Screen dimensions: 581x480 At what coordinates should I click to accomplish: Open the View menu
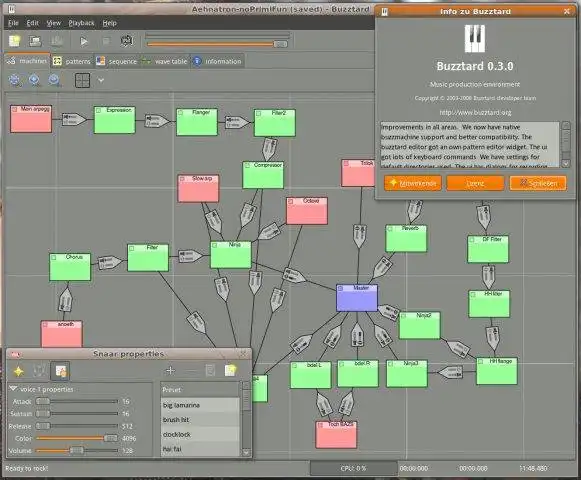tap(54, 23)
